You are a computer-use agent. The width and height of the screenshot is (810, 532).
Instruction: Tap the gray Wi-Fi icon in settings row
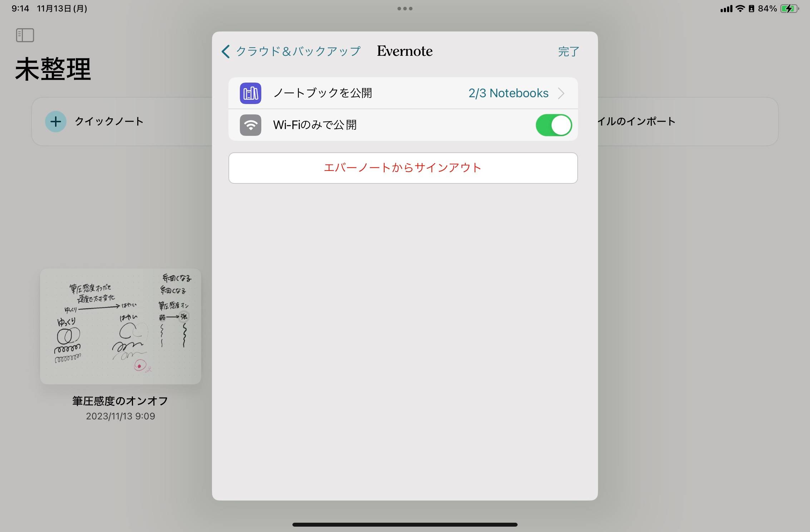[250, 125]
